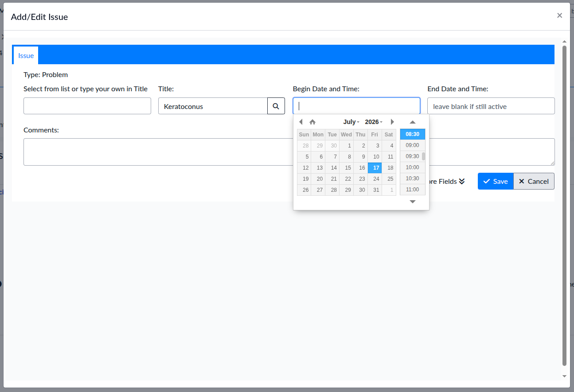
Task: Click the dialog's vertical scrollbar
Action: (x=564, y=205)
